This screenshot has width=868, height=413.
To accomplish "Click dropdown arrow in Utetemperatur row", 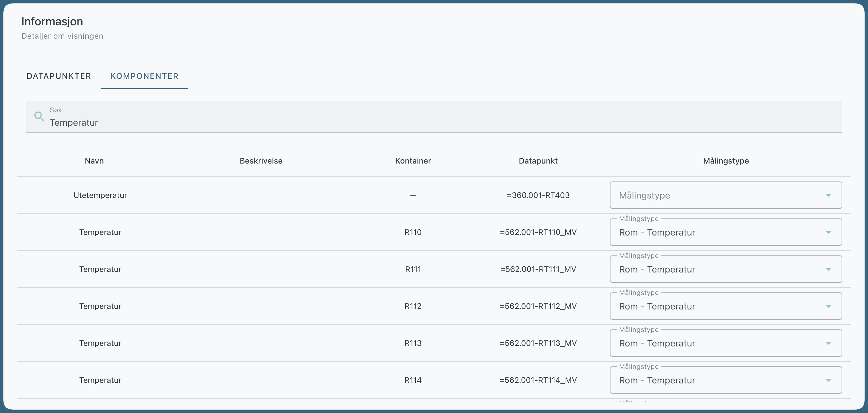I will tap(828, 195).
